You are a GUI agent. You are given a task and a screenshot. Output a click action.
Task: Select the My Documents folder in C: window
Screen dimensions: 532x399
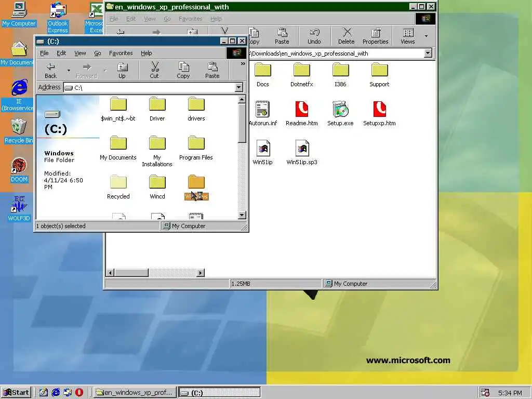pos(118,148)
